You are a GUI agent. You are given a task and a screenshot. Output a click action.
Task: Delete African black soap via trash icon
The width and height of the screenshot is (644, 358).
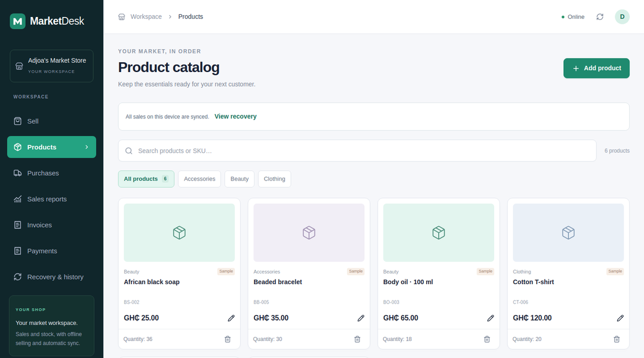pos(228,339)
